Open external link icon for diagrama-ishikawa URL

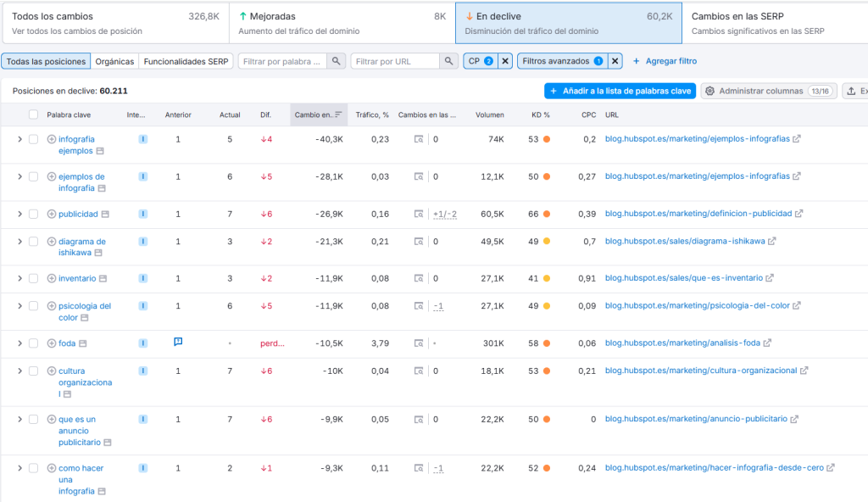(771, 241)
